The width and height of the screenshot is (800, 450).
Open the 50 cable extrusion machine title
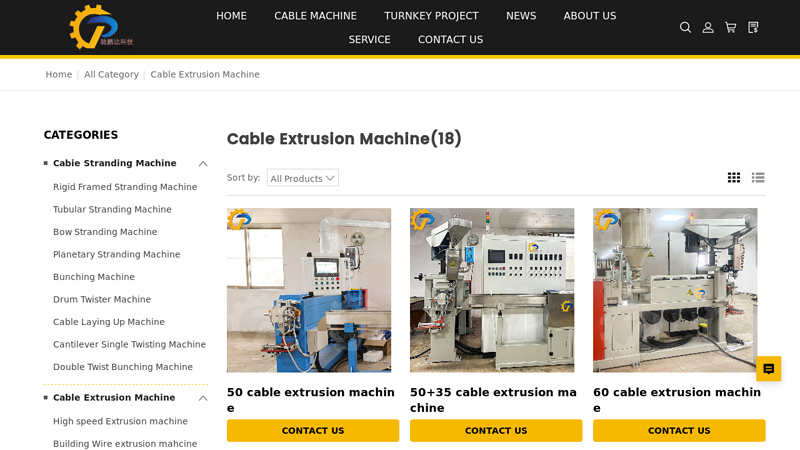click(x=311, y=400)
